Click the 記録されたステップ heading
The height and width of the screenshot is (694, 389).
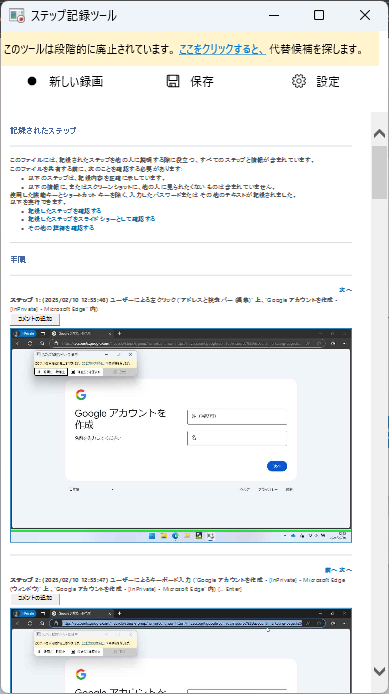(43, 131)
